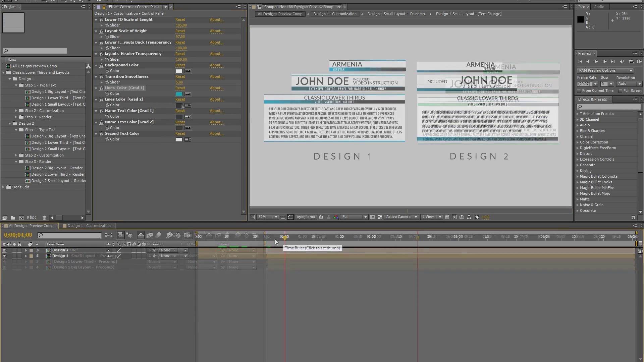Open the Audio panel tab
This screenshot has width=644, height=362.
pyautogui.click(x=599, y=7)
